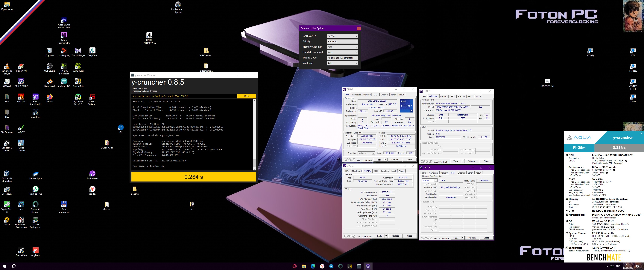Expand the Parallel Framework dropdown
The width and height of the screenshot is (644, 270).
pos(342,52)
